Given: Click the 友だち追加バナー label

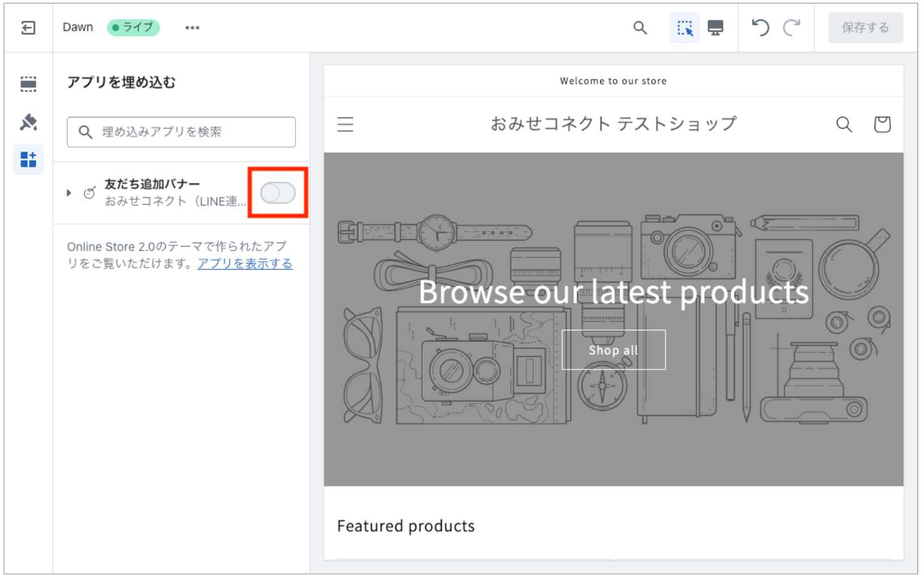Looking at the screenshot, I should 152,184.
